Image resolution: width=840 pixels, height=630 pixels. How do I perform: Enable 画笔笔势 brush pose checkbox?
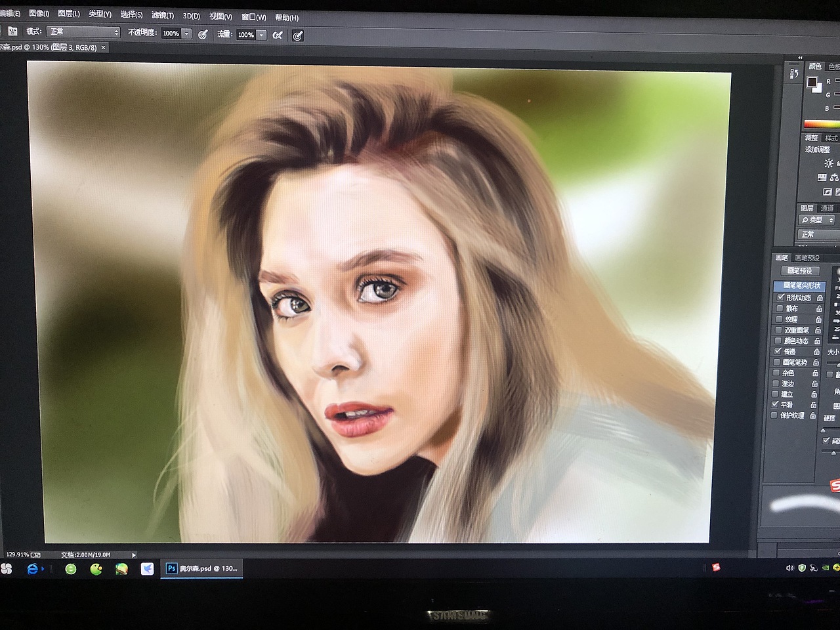(x=777, y=362)
